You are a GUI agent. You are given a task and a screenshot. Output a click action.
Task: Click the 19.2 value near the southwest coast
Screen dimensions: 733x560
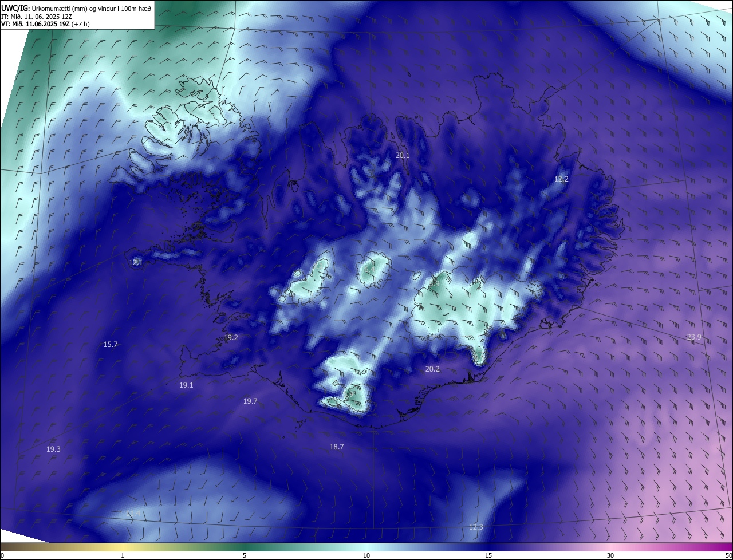point(231,338)
